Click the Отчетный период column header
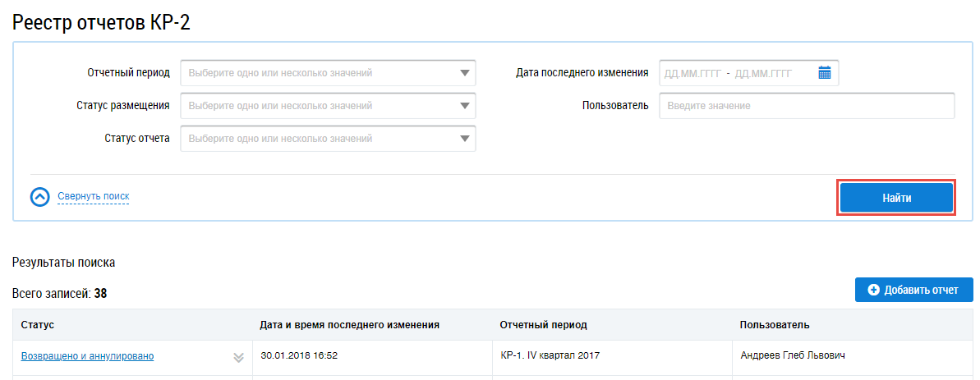Image resolution: width=980 pixels, height=380 pixels. pos(543,325)
